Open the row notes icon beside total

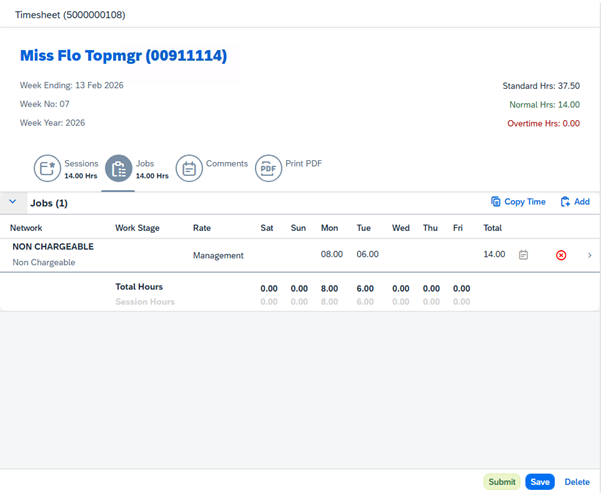(x=524, y=255)
